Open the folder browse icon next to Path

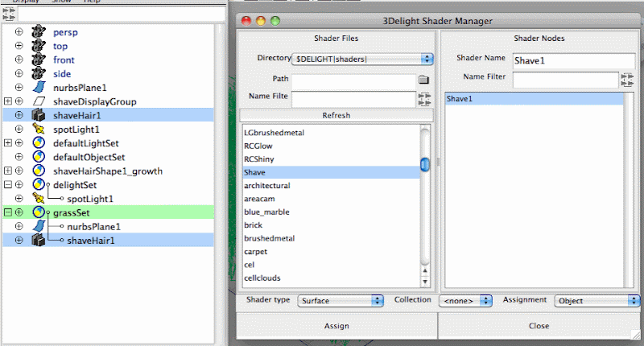pyautogui.click(x=423, y=79)
